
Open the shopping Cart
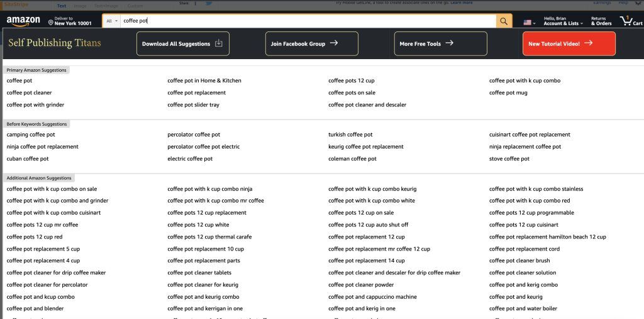pos(631,21)
